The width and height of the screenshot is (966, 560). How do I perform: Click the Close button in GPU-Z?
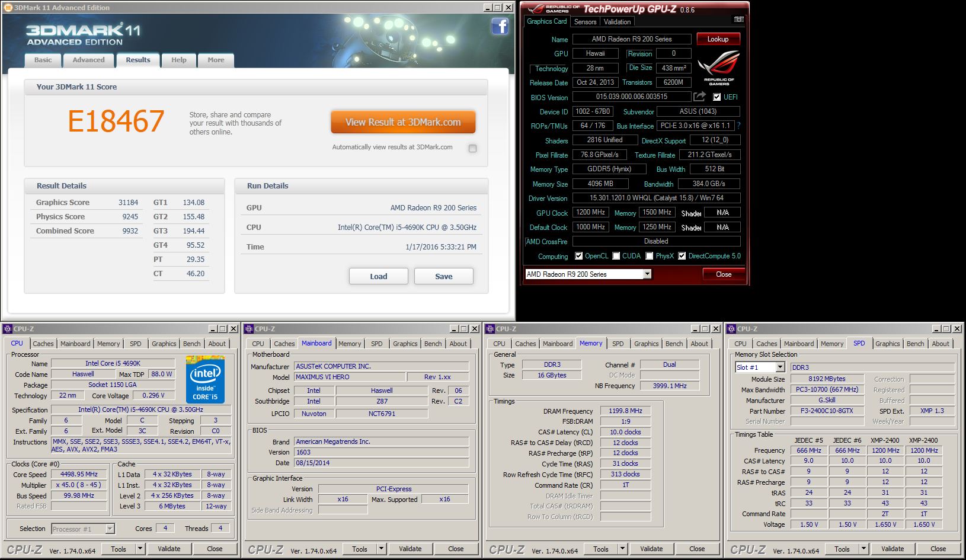[724, 274]
